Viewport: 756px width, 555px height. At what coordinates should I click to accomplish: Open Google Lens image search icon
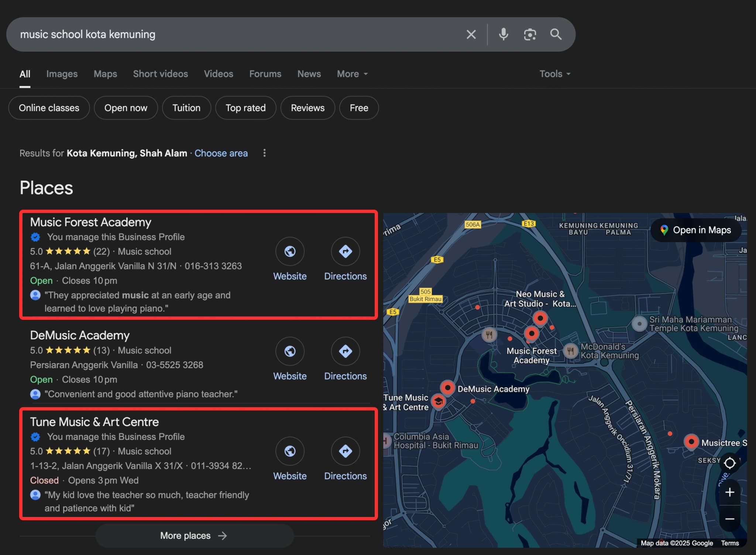530,34
